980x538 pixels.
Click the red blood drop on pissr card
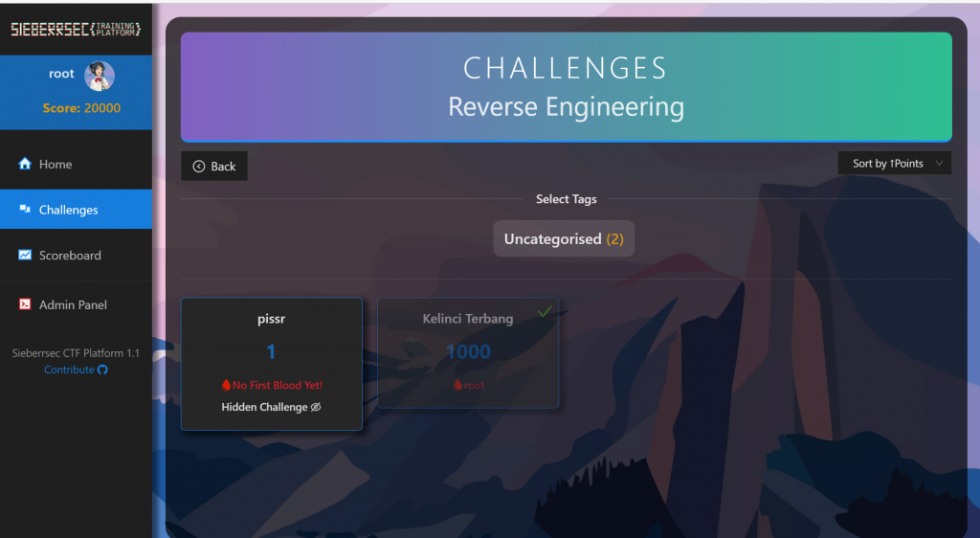pyautogui.click(x=226, y=385)
